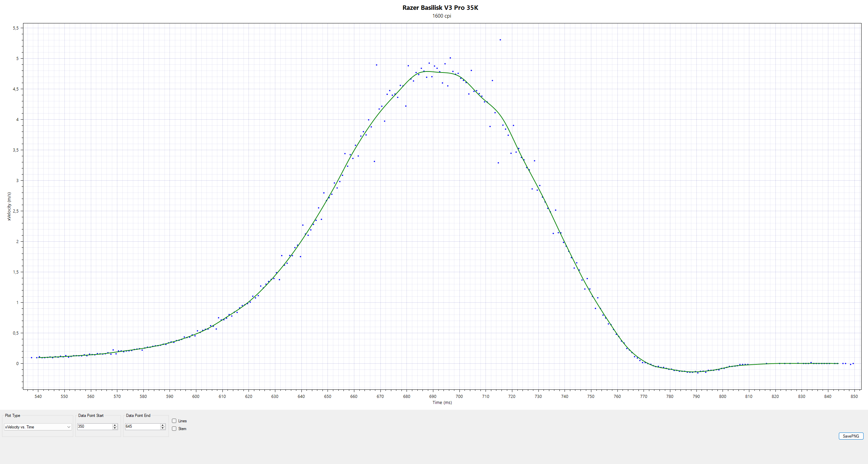Click the chart title Razer Basilisk V3 Pro 35K

coord(440,8)
